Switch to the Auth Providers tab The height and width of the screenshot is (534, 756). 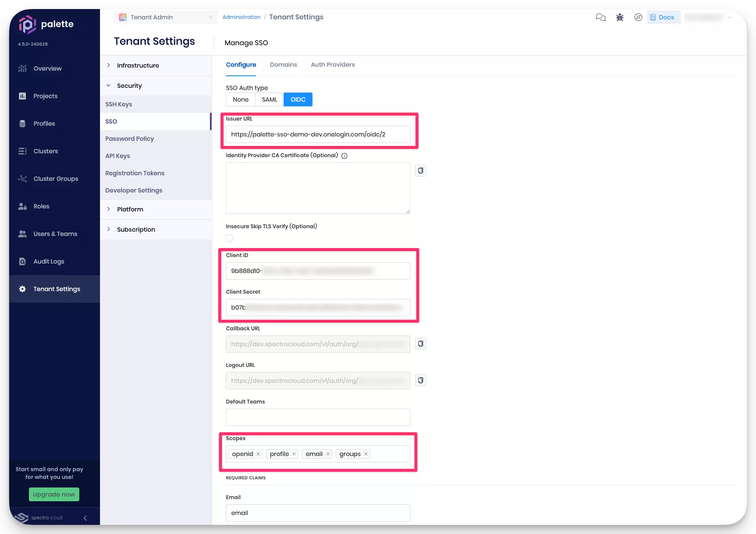pos(333,65)
